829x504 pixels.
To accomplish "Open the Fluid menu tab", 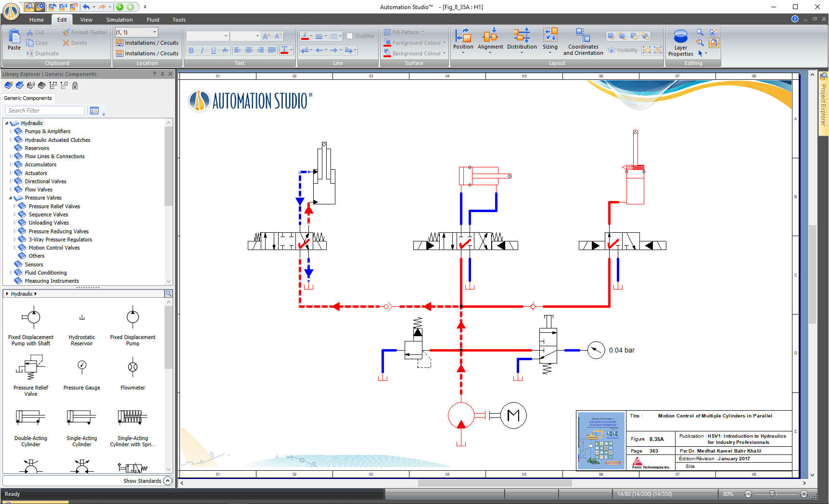I will click(153, 20).
